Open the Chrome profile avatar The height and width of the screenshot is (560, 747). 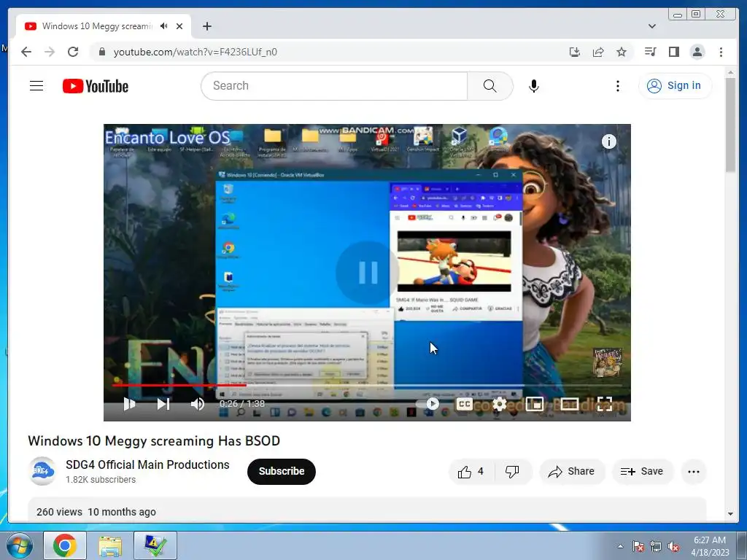coord(697,52)
